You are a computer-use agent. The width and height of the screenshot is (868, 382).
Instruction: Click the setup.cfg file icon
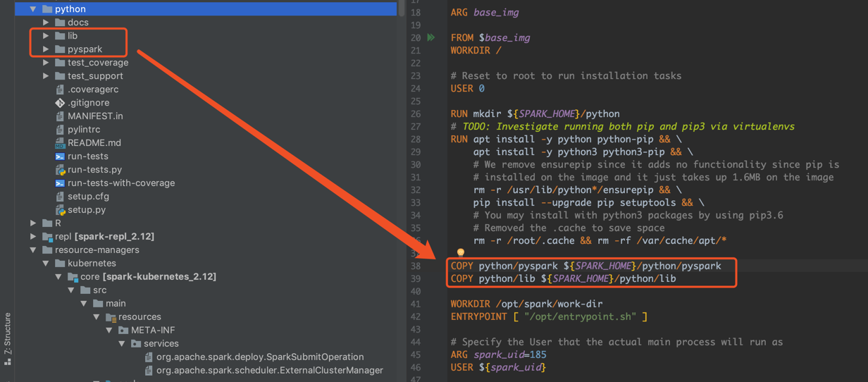click(60, 197)
